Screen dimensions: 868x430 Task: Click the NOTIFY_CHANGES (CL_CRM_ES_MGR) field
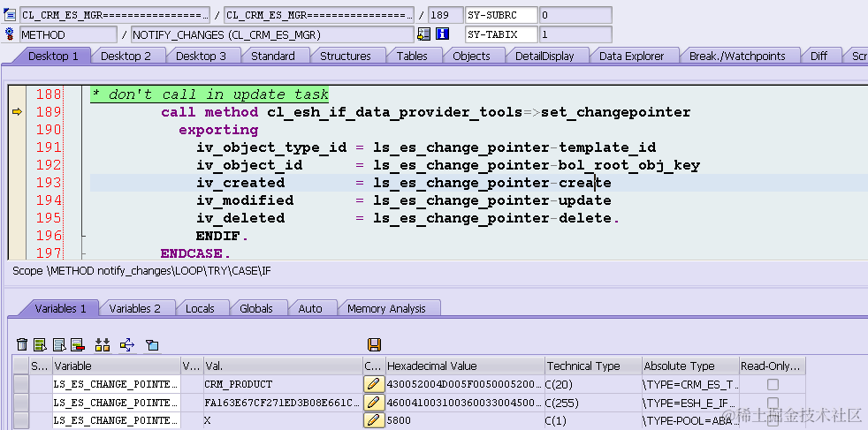point(272,34)
